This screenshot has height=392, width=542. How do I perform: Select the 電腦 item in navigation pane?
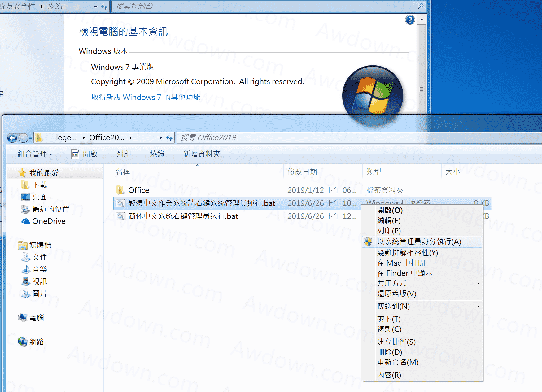pos(36,318)
